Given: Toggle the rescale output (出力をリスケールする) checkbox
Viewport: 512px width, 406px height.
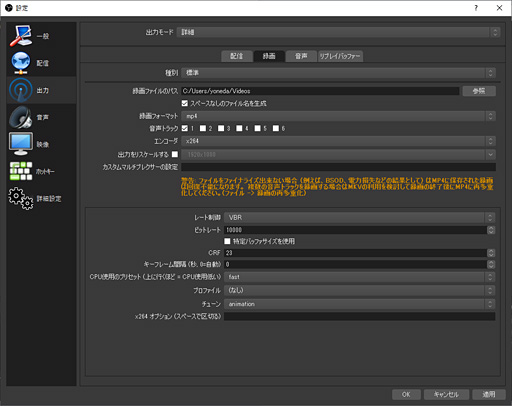Looking at the screenshot, I should tap(175, 154).
